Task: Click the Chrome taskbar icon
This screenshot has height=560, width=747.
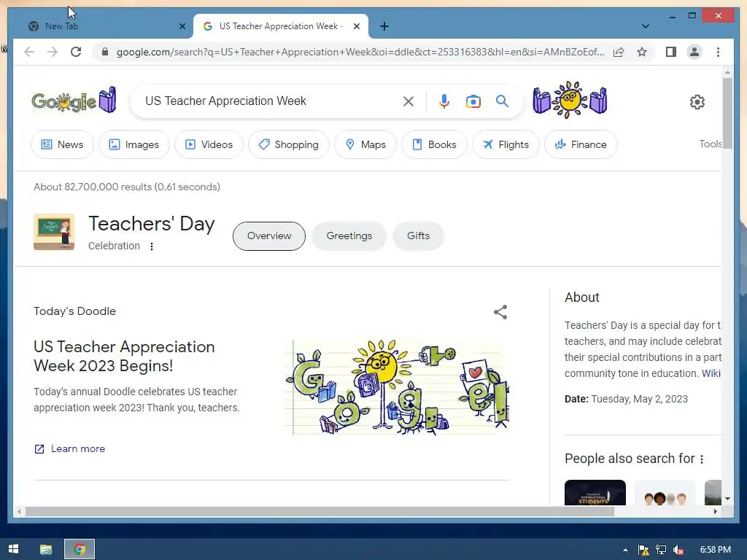Action: click(80, 549)
